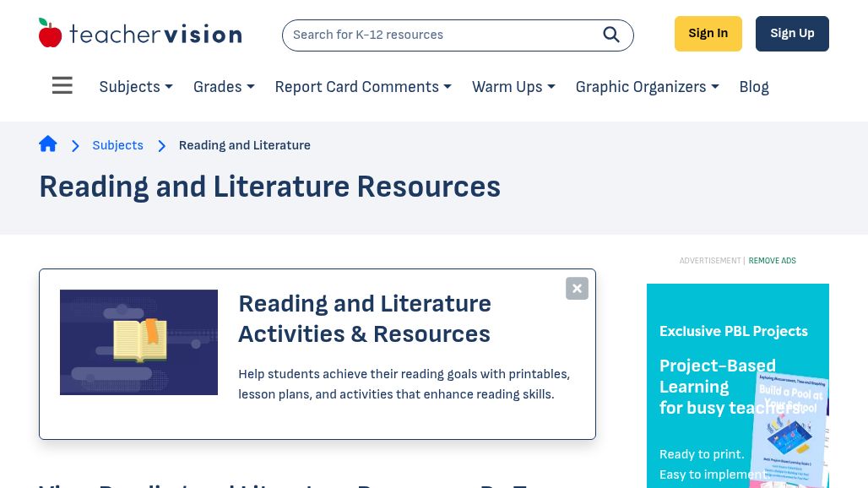Open the Subjects breadcrumb link

pyautogui.click(x=117, y=145)
